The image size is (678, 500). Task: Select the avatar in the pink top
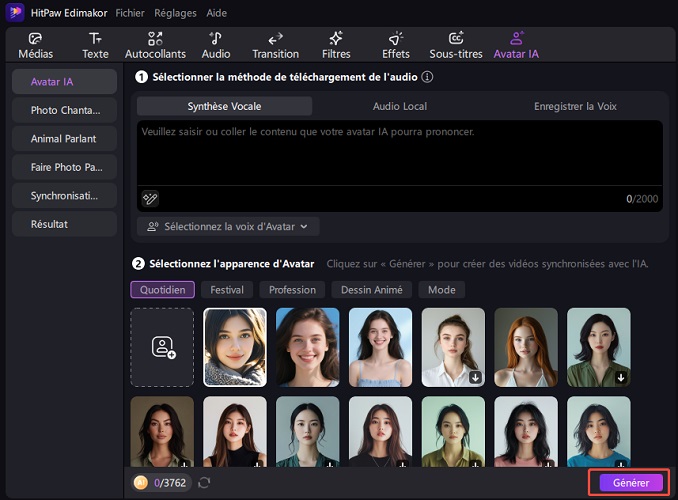tap(526, 432)
